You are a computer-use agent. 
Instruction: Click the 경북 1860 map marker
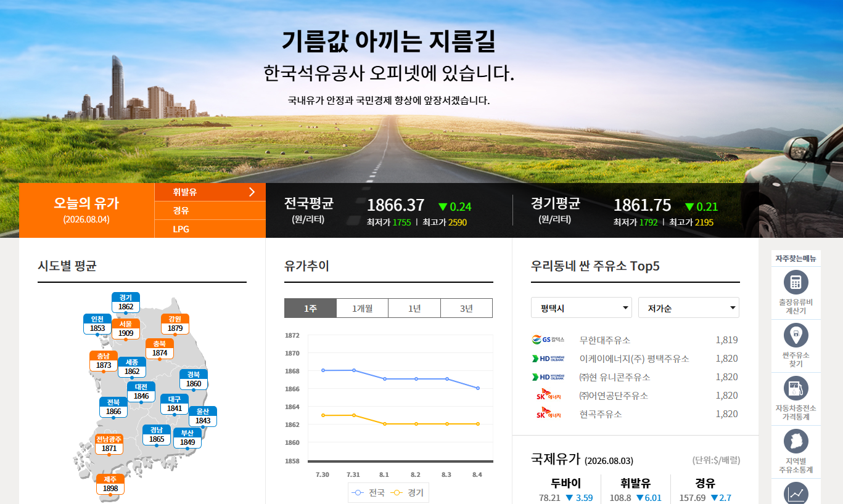(194, 380)
